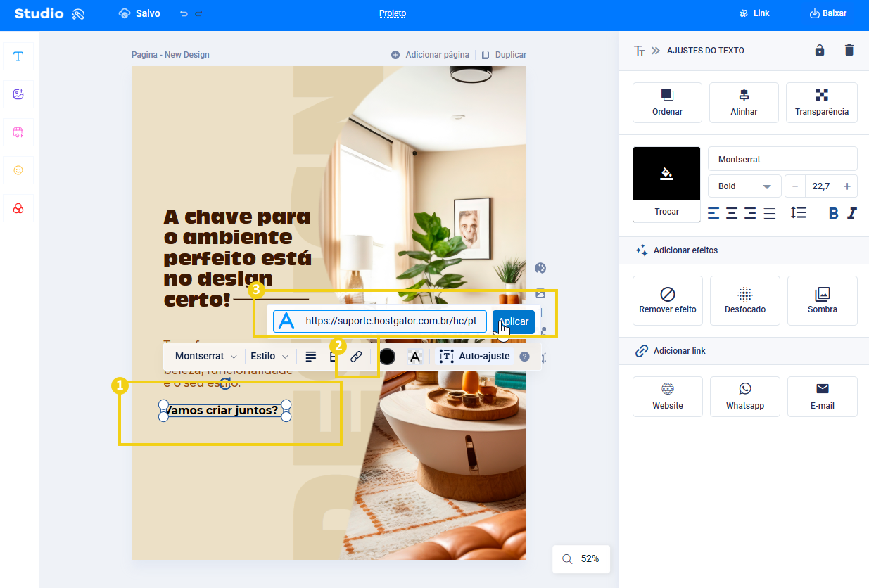Click the Baixar download button
The width and height of the screenshot is (869, 588).
pos(828,13)
